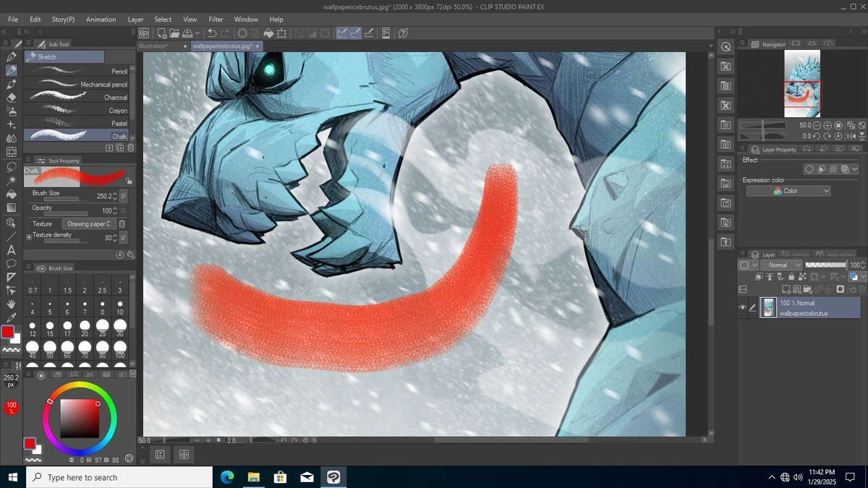Toggle lock icon in Chalk tool property
The width and height of the screenshot is (868, 488).
coord(129,181)
